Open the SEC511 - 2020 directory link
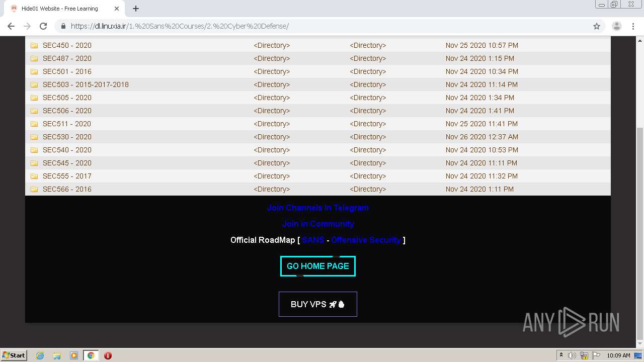The height and width of the screenshot is (362, 644). pos(67,124)
